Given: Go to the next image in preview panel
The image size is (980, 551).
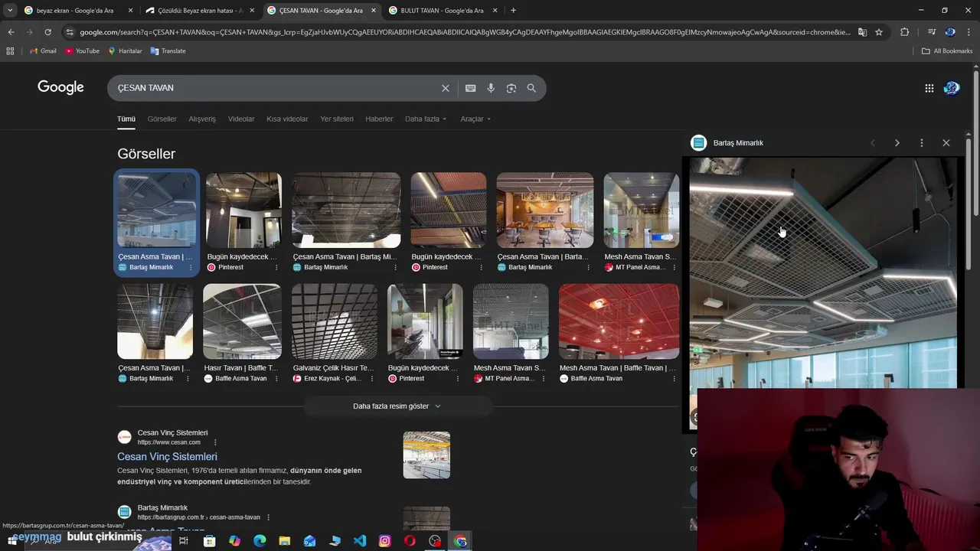Looking at the screenshot, I should (897, 143).
